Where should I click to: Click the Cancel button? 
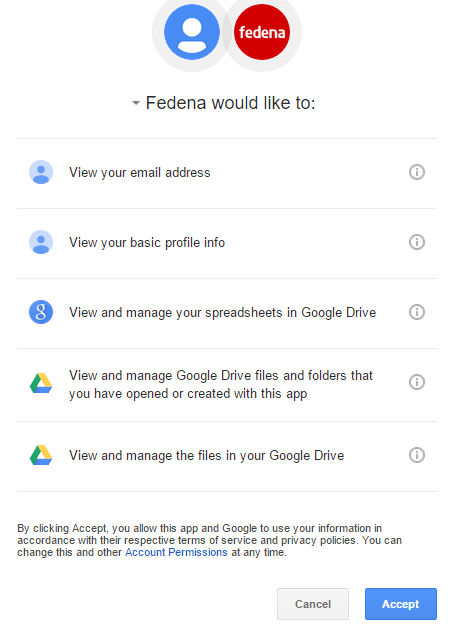pos(313,604)
